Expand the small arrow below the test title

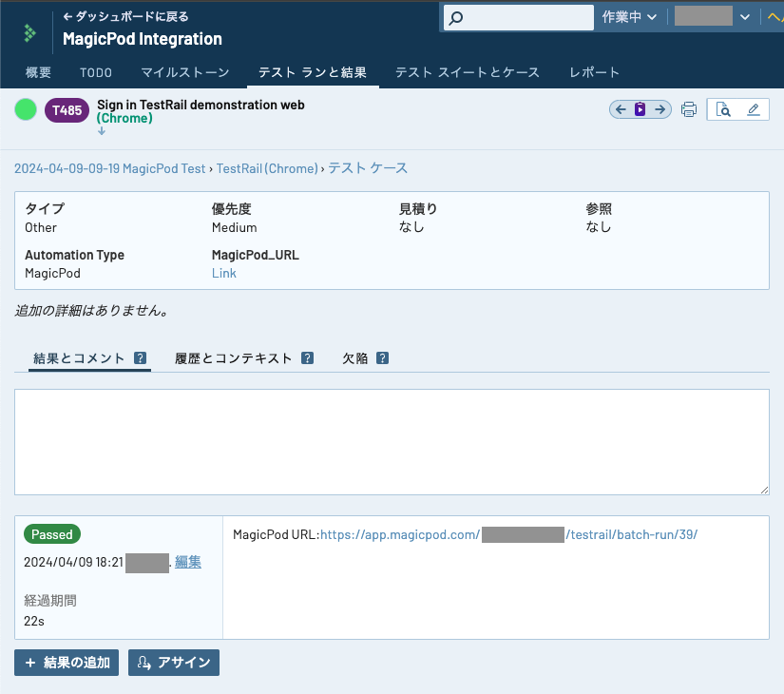102,131
